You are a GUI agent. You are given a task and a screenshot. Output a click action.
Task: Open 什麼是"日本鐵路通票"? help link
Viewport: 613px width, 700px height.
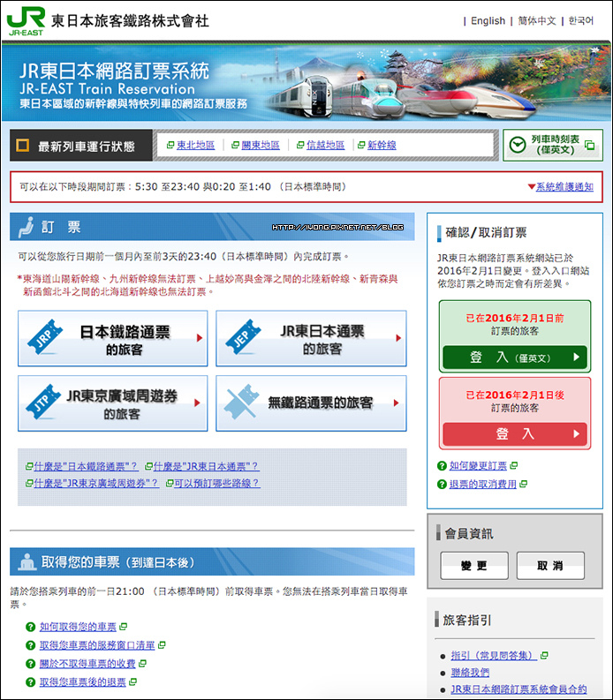[x=86, y=466]
